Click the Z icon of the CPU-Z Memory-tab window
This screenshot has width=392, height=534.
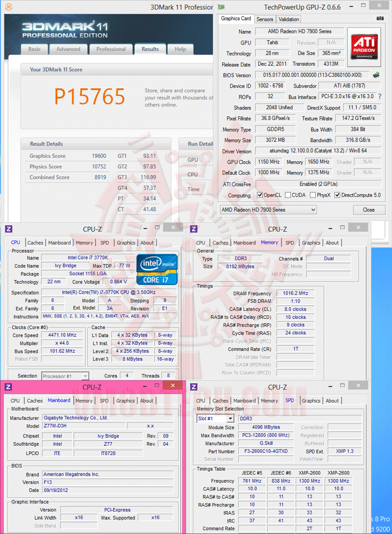(194, 229)
